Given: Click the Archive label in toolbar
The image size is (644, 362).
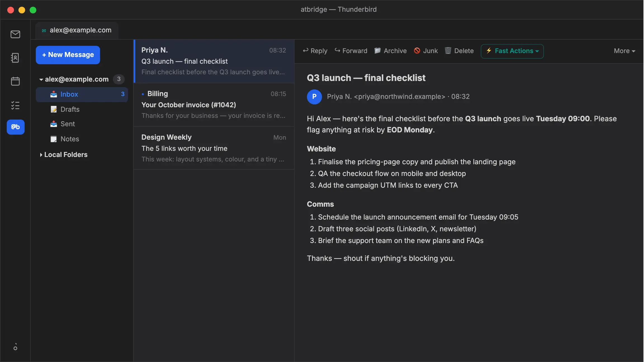Looking at the screenshot, I should coord(395,51).
